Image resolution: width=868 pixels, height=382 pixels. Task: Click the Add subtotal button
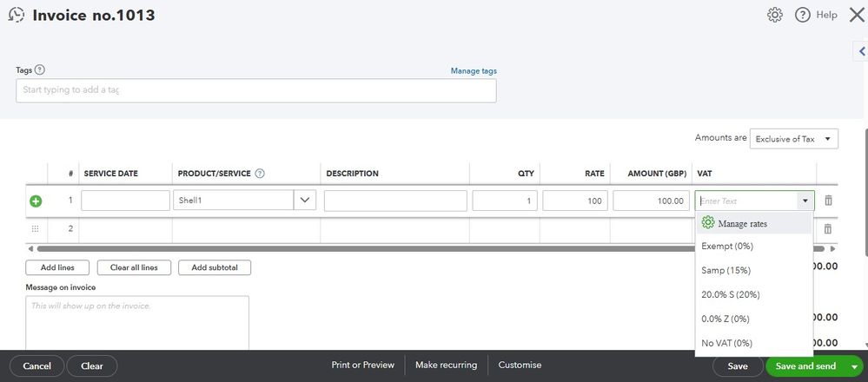point(215,267)
